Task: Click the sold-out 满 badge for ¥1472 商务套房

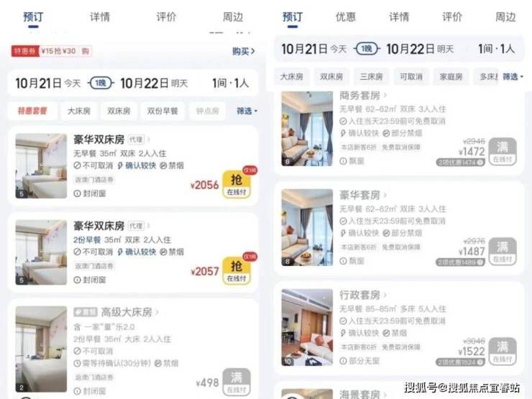Action: 503,151
